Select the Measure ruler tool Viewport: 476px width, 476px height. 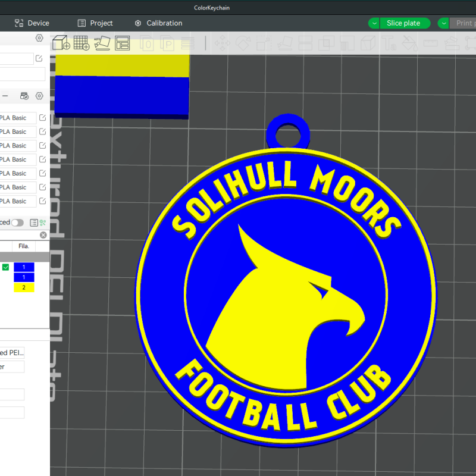click(430, 43)
